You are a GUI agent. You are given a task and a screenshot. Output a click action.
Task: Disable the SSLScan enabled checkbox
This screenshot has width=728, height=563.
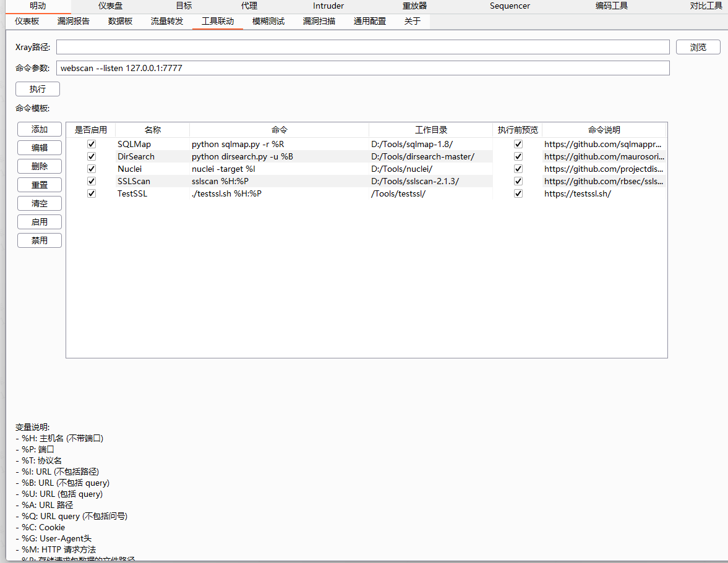point(92,181)
